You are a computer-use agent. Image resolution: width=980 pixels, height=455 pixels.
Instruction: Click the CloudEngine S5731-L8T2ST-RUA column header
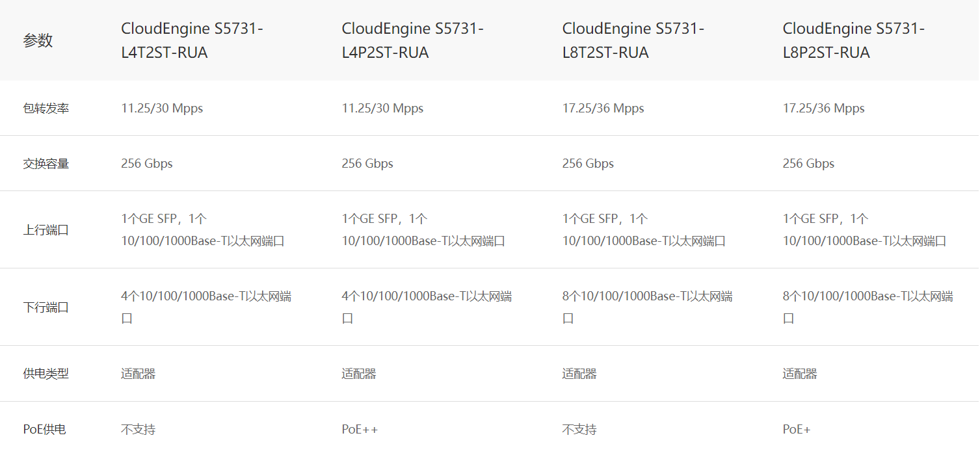(x=633, y=40)
